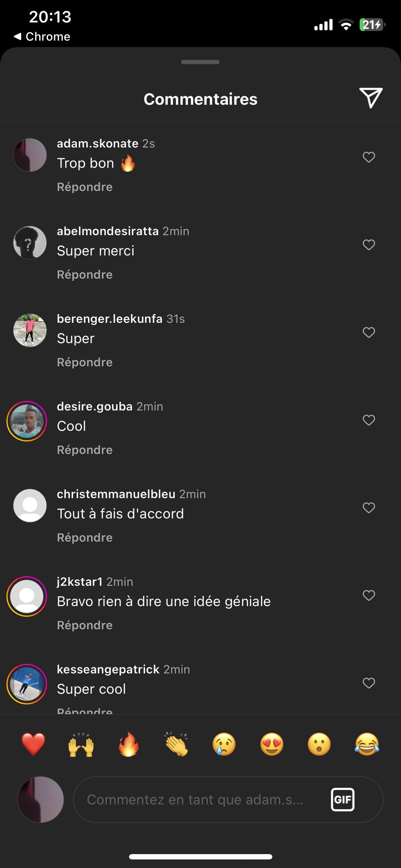401x868 pixels.
Task: Like j2kstar1's comment with heart
Action: point(369,595)
